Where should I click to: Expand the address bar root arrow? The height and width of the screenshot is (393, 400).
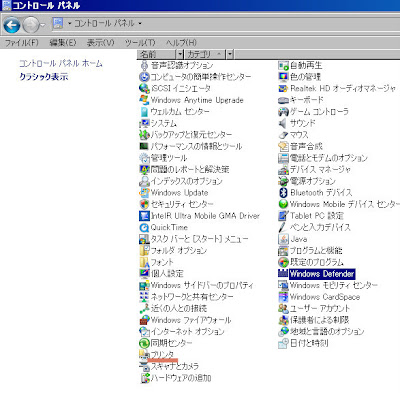tap(70, 23)
